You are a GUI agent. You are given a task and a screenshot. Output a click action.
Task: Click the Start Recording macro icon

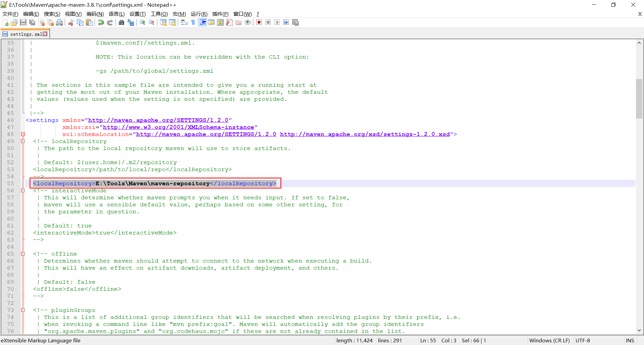tap(259, 22)
